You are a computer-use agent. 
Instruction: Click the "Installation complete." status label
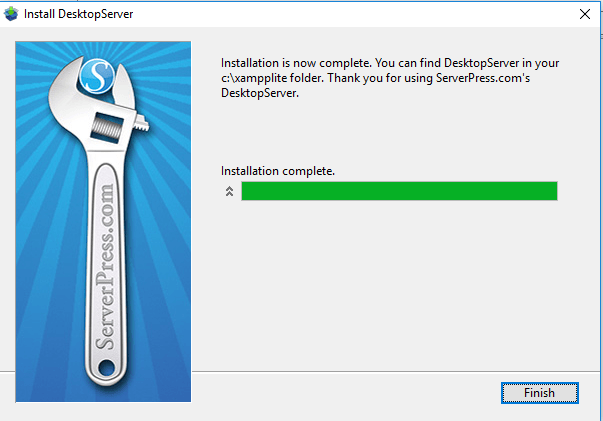[278, 171]
